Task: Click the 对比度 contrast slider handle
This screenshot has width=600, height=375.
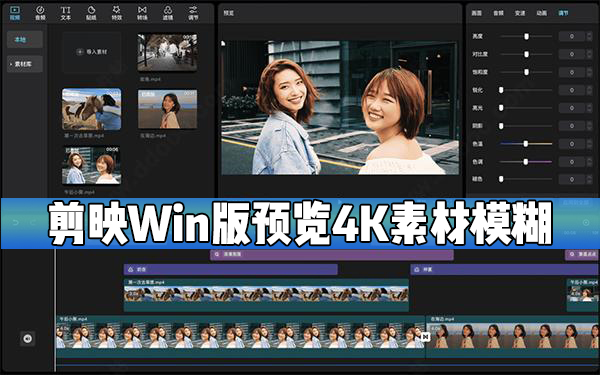Action: pyautogui.click(x=527, y=54)
